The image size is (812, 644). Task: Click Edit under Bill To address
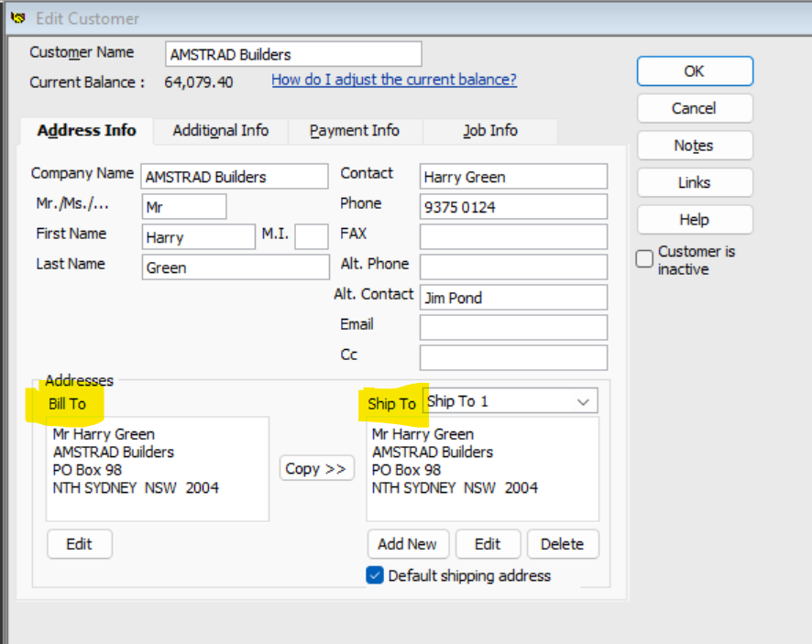[x=79, y=544]
